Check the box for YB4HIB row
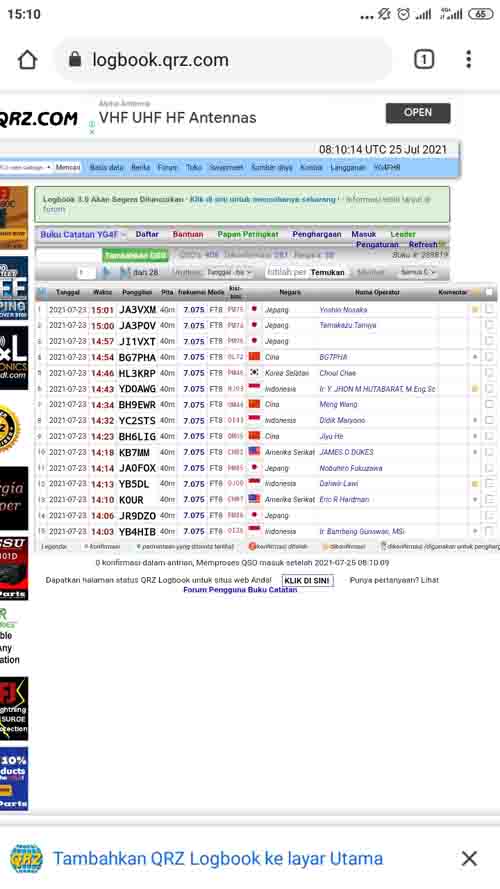Viewport: 500px width, 889px height. [489, 531]
